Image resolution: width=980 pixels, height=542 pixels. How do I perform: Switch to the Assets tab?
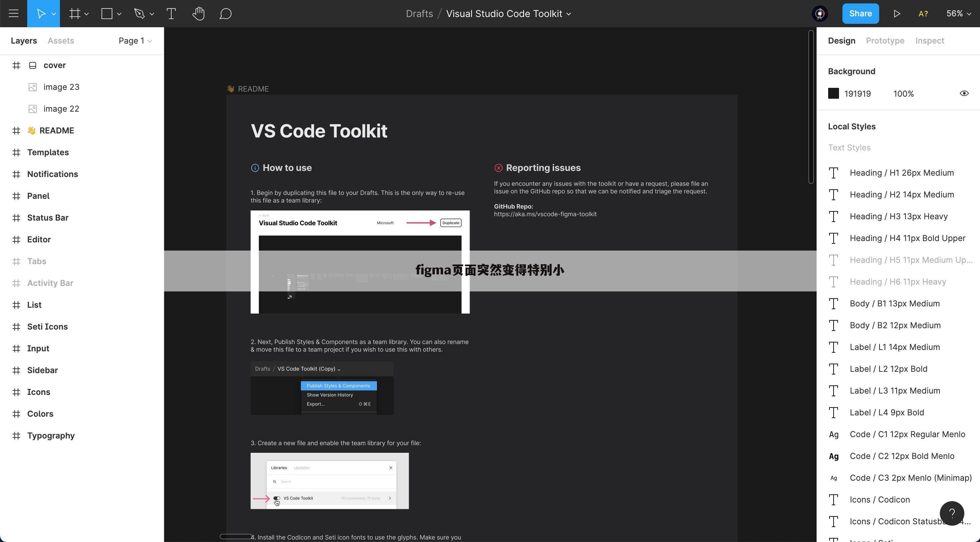(61, 41)
